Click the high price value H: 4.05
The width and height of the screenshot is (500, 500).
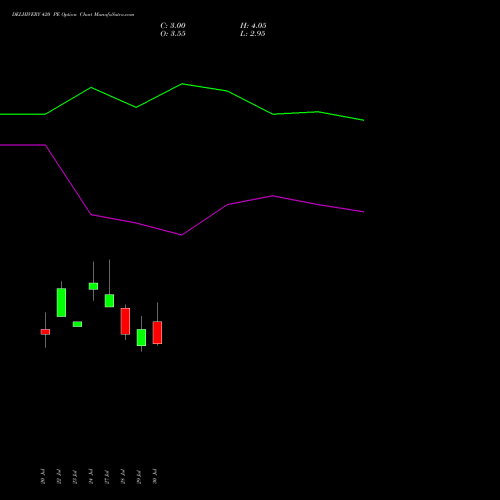[253, 26]
